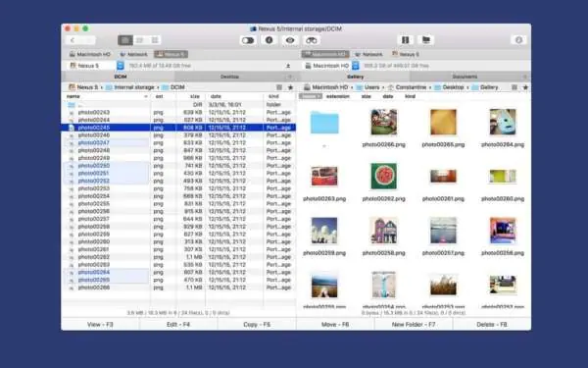Click New Folder - F7 button
588x368 pixels.
point(414,325)
